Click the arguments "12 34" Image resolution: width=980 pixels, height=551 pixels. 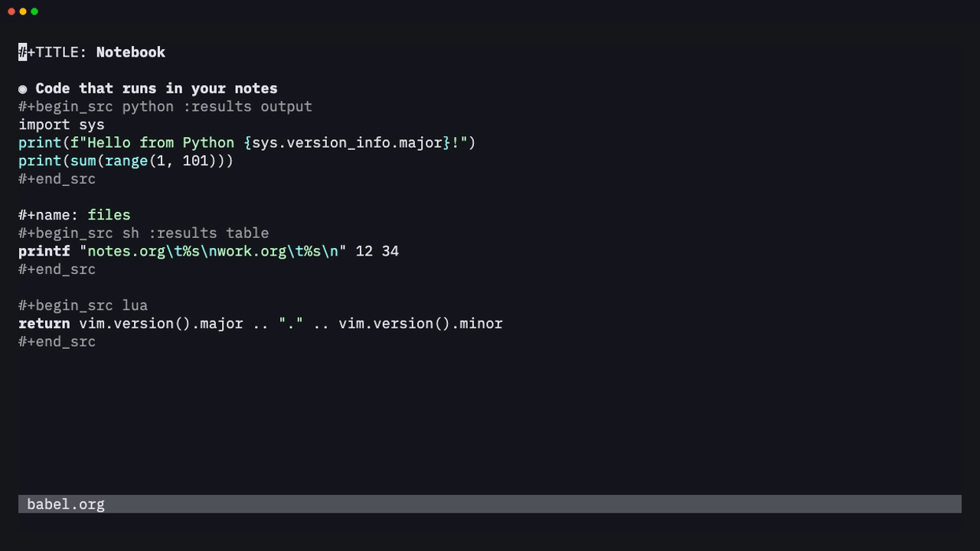[377, 251]
